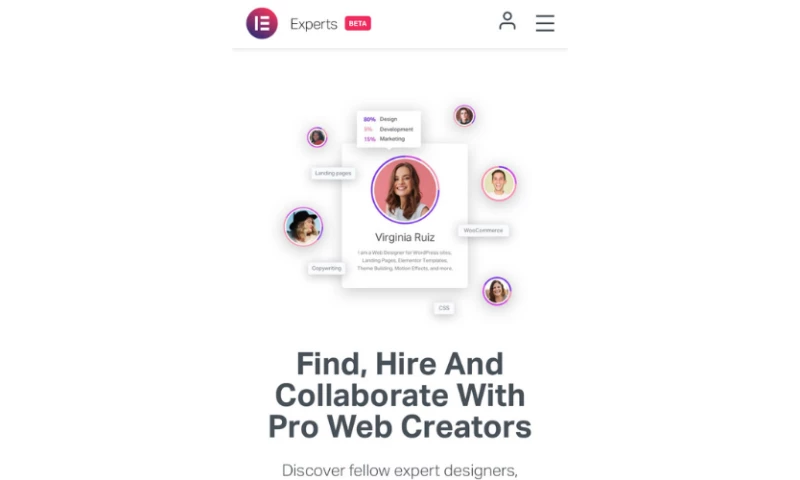Open the hamburger menu
The width and height of the screenshot is (800, 480).
pyautogui.click(x=545, y=23)
